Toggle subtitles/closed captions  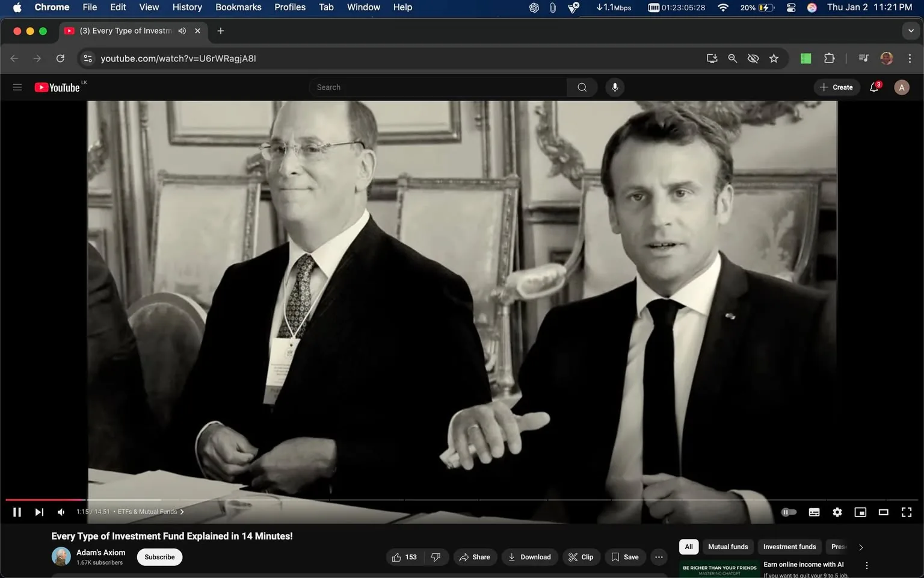[814, 512]
